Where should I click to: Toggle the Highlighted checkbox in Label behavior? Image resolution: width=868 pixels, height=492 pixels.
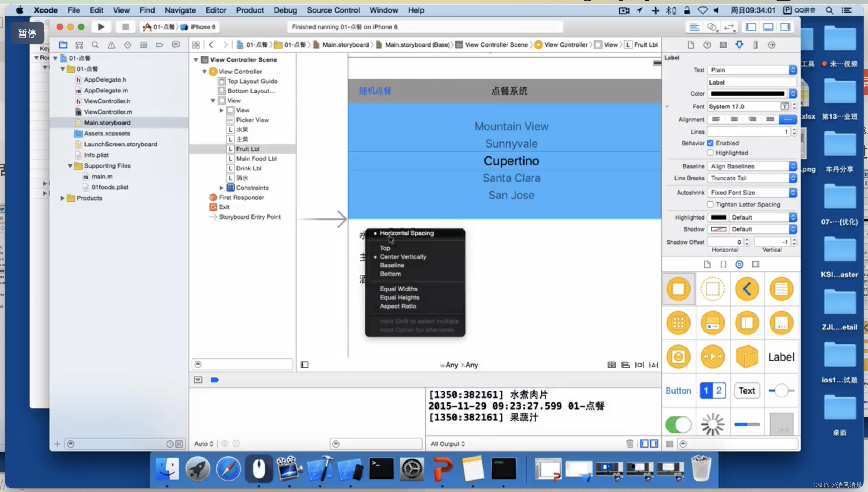point(711,153)
